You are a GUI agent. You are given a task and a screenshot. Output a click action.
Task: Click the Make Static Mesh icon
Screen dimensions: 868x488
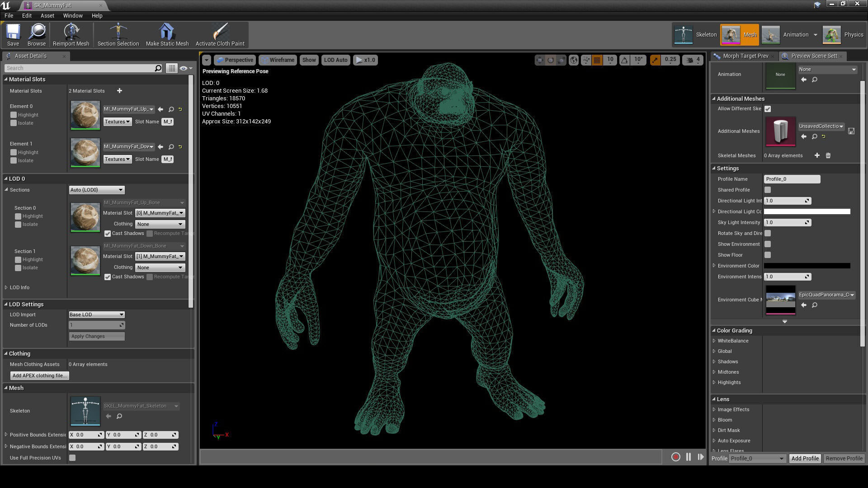pyautogui.click(x=167, y=35)
